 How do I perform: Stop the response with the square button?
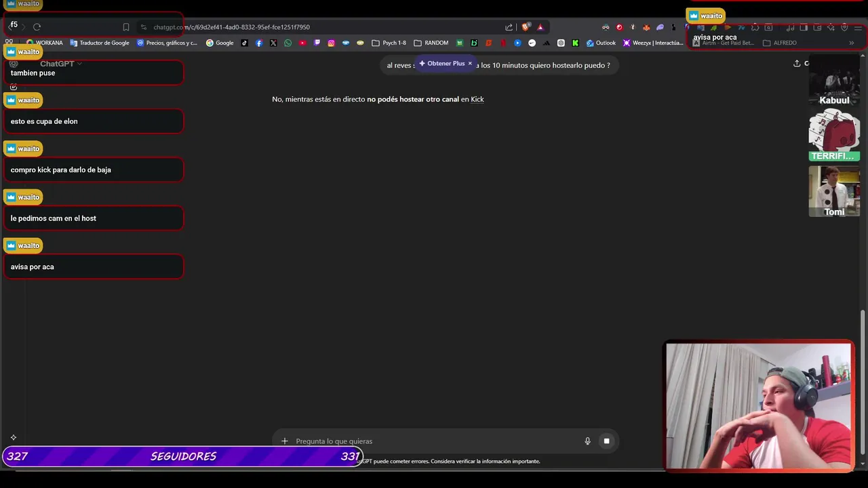pos(606,441)
